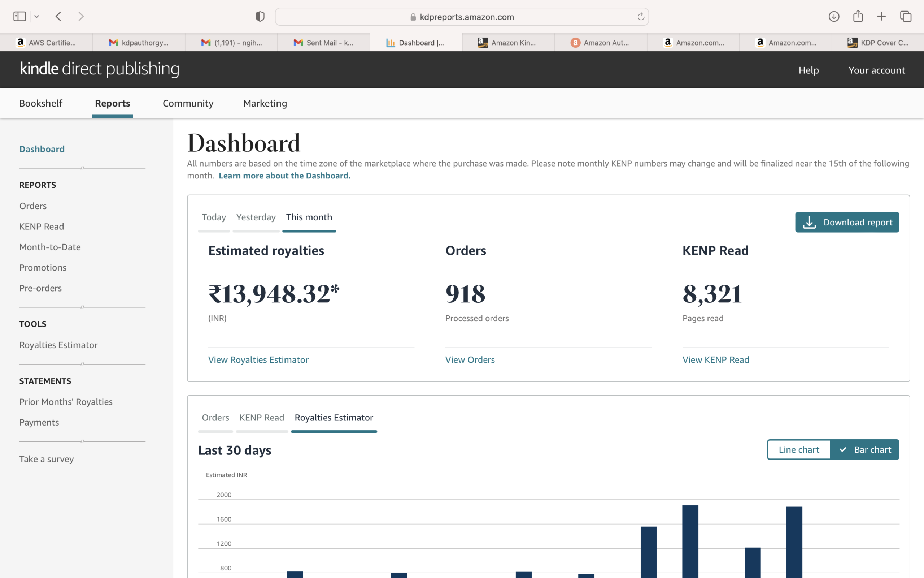Switch to the Amazon Kin... browser tab

[x=508, y=42]
